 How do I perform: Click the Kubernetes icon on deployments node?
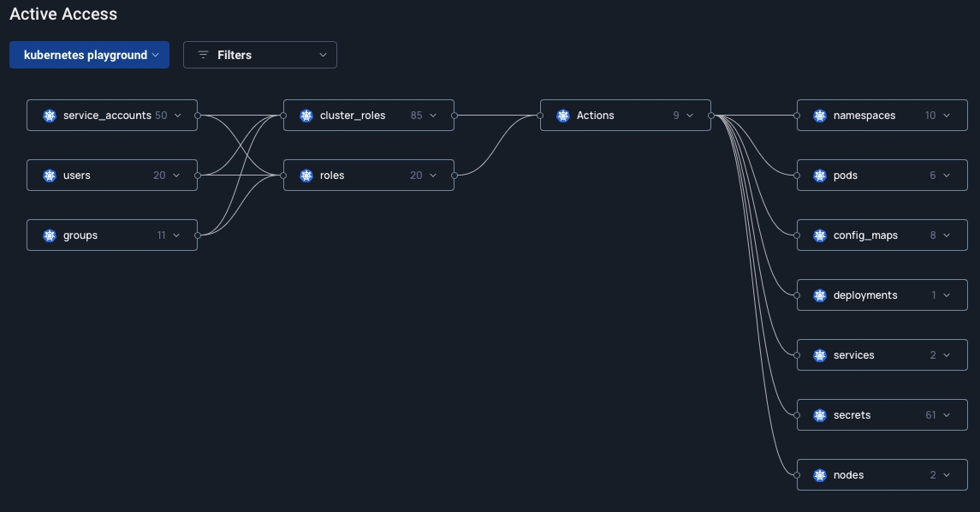click(820, 295)
